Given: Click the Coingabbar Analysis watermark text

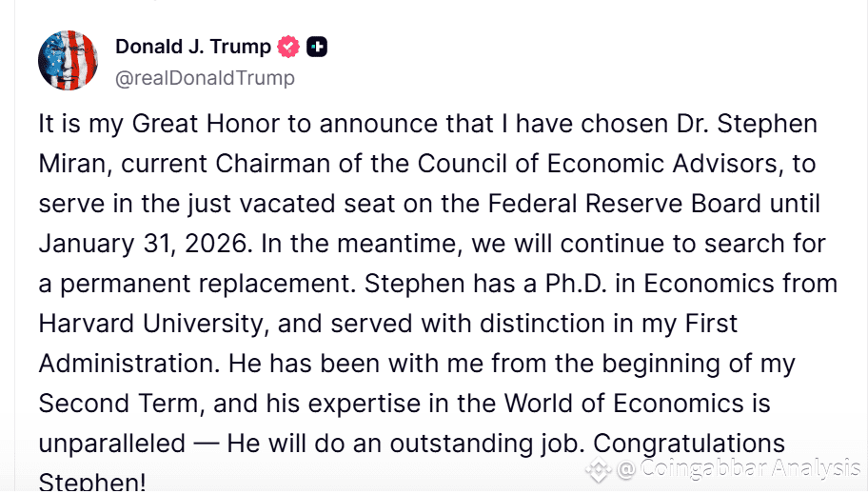Looking at the screenshot, I should (739, 468).
